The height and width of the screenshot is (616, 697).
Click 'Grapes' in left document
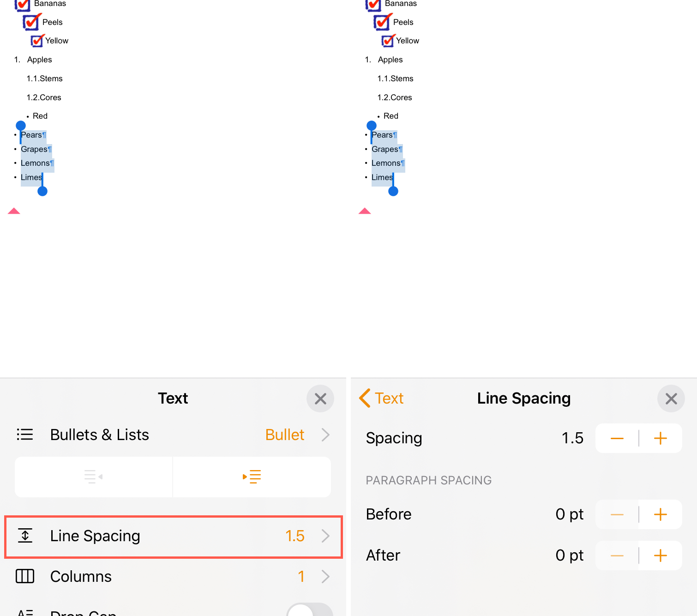[34, 149]
